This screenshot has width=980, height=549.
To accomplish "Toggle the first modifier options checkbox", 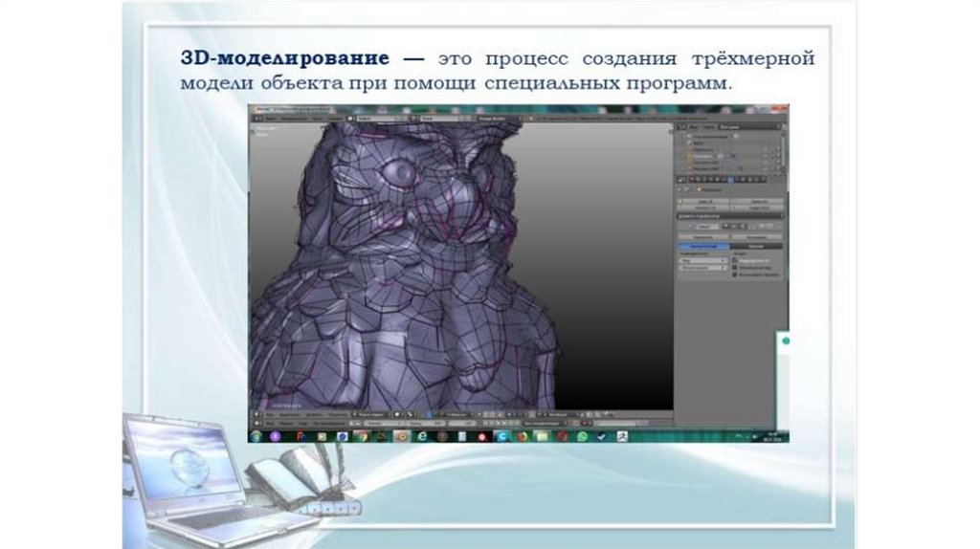I will 735,260.
